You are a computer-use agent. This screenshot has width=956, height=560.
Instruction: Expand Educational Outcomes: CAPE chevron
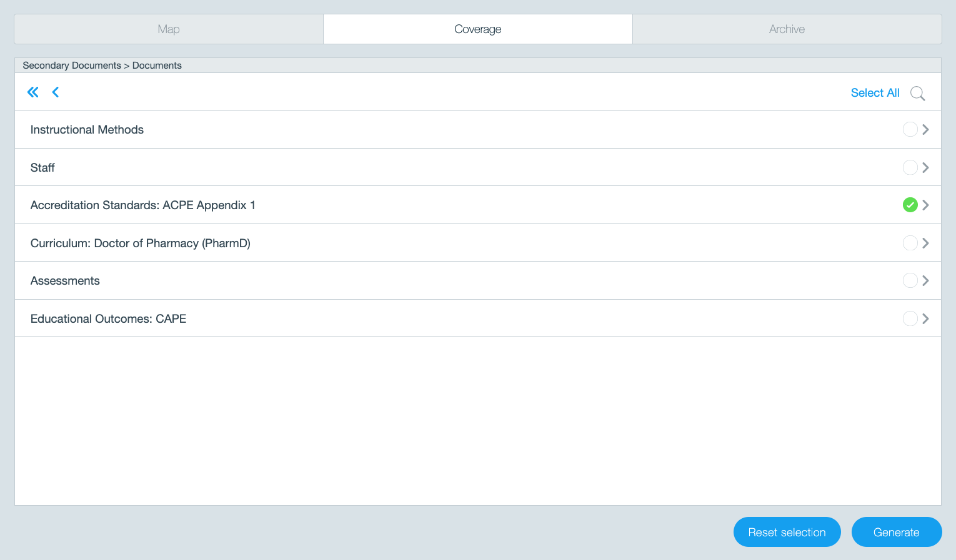(925, 318)
